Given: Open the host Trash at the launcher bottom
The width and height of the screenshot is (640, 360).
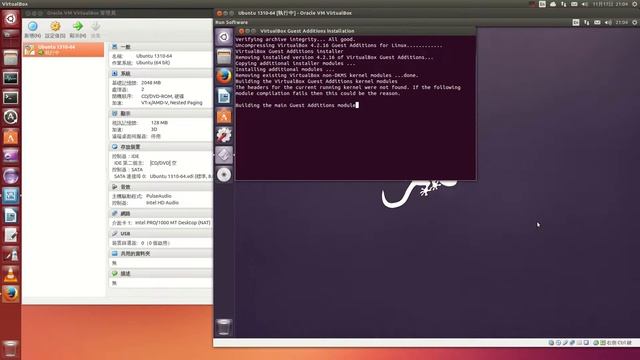Looking at the screenshot, I should [x=10, y=349].
